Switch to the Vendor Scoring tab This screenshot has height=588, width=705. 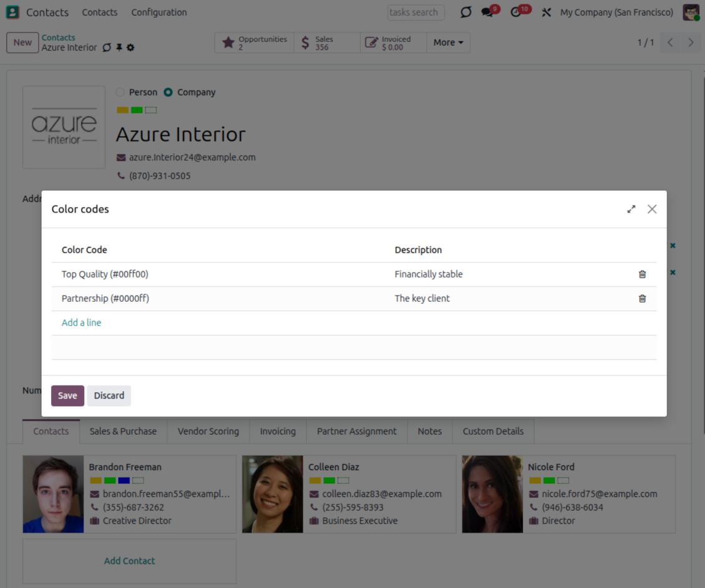click(x=208, y=431)
